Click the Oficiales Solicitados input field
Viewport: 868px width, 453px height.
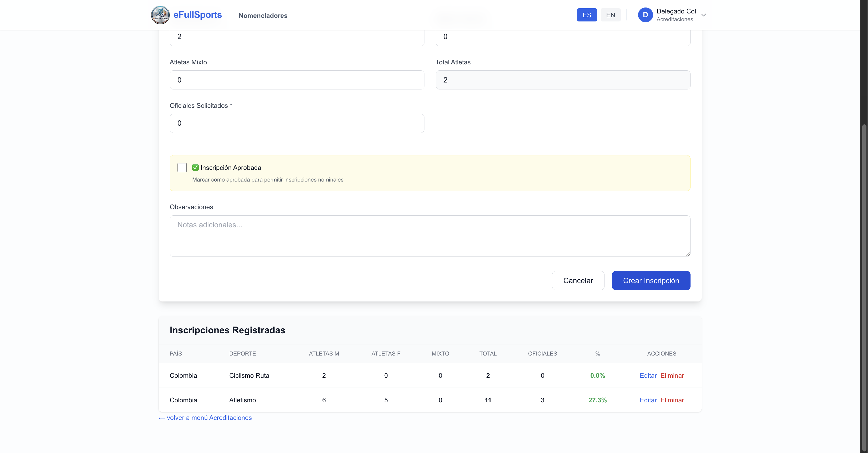(x=297, y=123)
